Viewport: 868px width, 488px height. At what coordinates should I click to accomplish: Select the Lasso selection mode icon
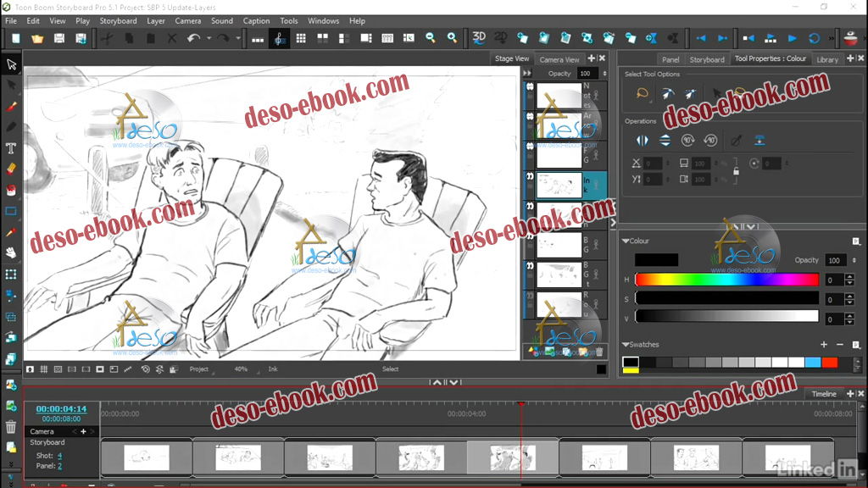point(643,94)
